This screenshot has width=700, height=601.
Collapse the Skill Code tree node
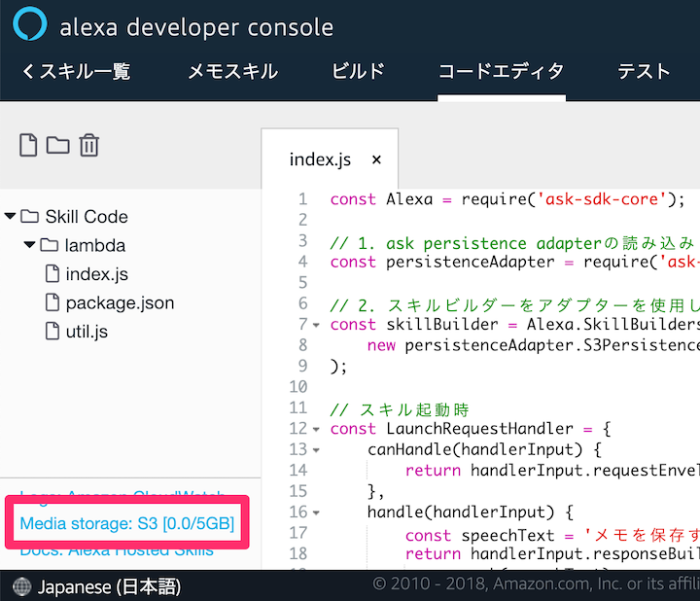tap(11, 217)
